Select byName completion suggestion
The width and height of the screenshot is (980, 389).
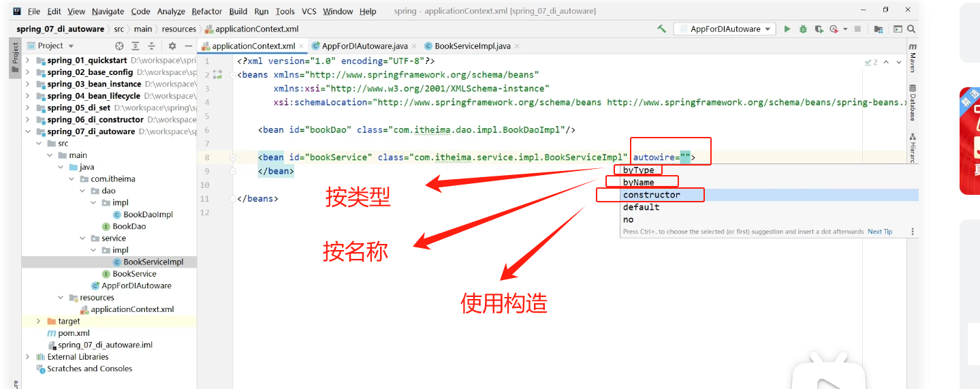click(768, 183)
